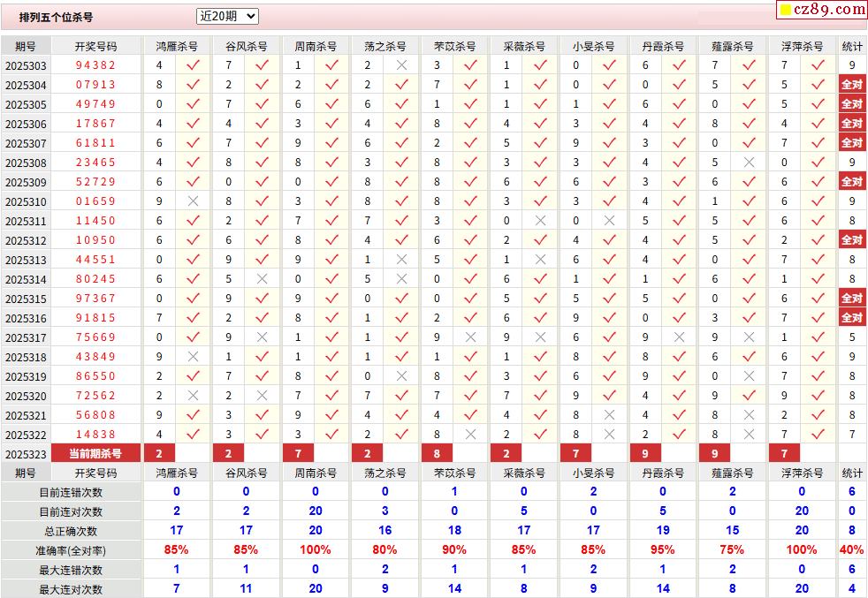Click the cross icon for 荡之杀号 in row 2025303
The image size is (868, 598).
(401, 65)
